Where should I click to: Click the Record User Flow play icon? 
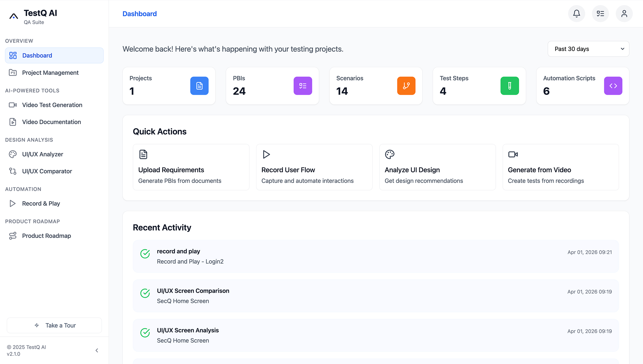(266, 154)
